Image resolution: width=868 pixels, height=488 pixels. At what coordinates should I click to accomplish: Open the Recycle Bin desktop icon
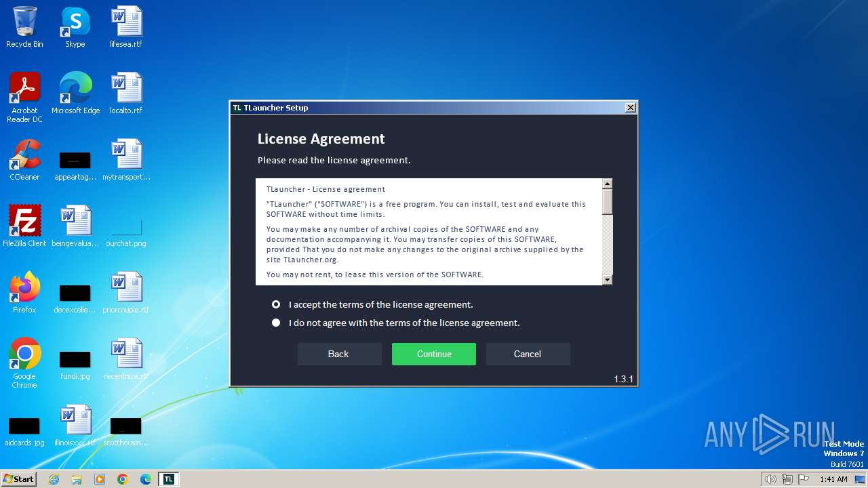pyautogui.click(x=24, y=27)
